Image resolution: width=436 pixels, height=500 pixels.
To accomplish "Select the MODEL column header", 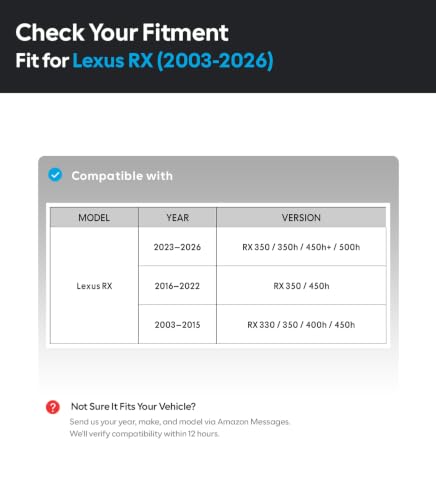I will [x=94, y=218].
